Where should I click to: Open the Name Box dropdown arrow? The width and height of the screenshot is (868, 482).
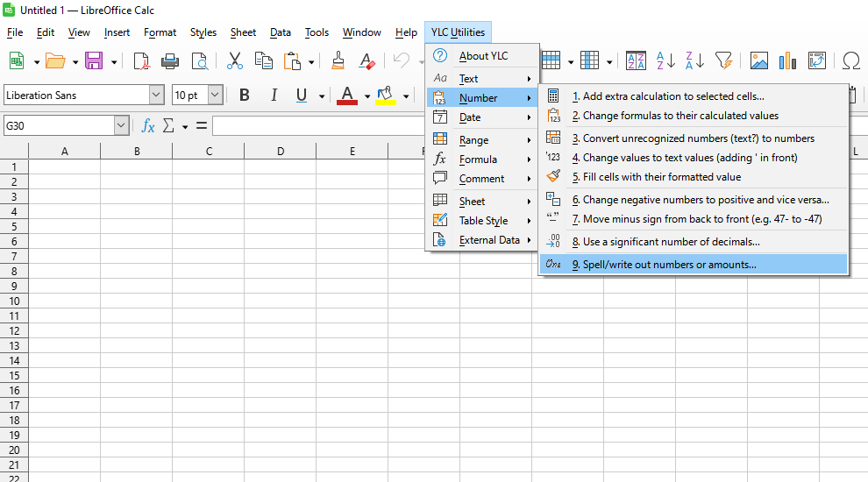pyautogui.click(x=121, y=126)
